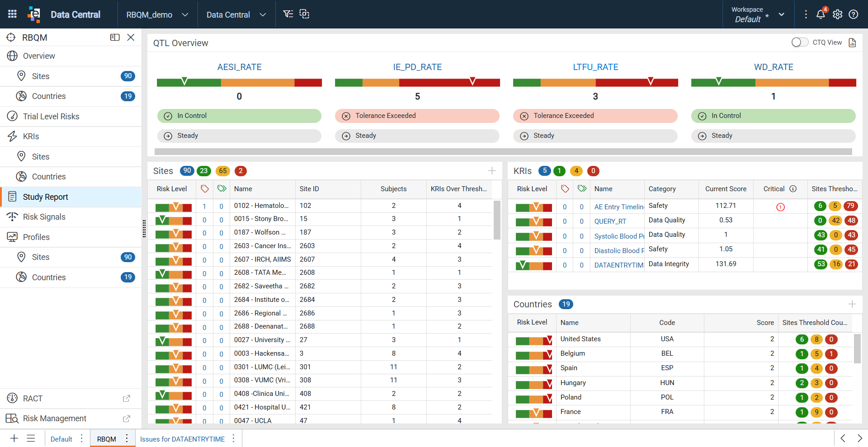Click the IE_PD_RATE tolerance gauge bar
The height and width of the screenshot is (447, 868).
tap(417, 82)
